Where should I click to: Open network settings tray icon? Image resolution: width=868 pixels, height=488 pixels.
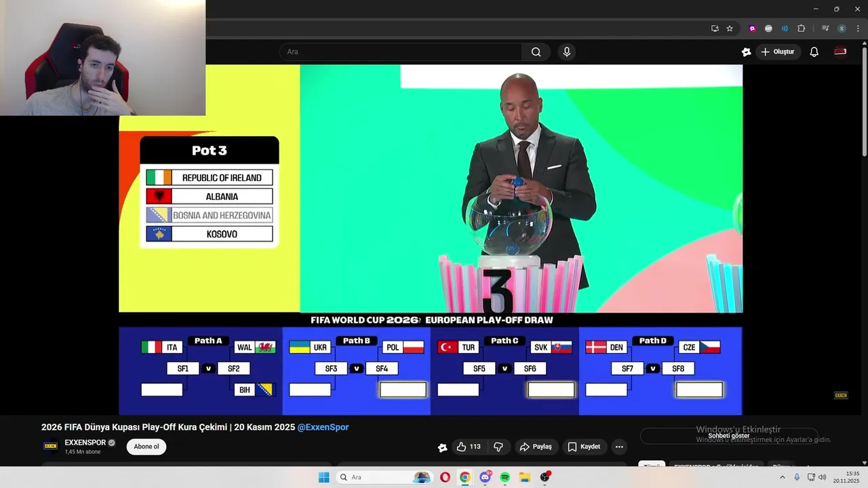811,477
